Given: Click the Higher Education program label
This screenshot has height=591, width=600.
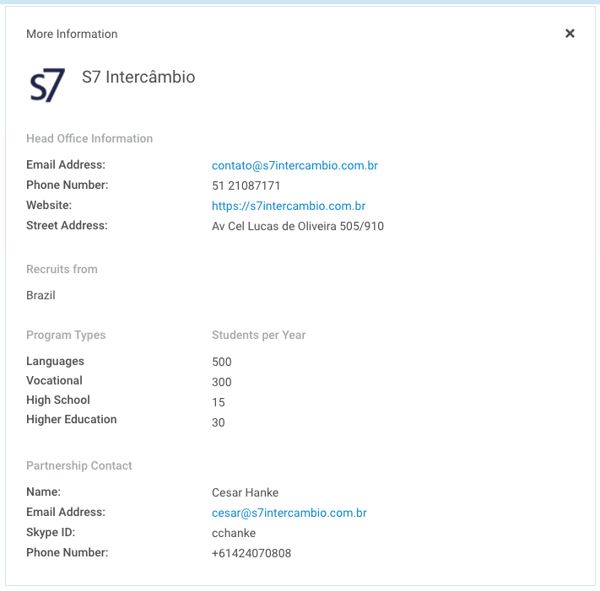Looking at the screenshot, I should 72,420.
